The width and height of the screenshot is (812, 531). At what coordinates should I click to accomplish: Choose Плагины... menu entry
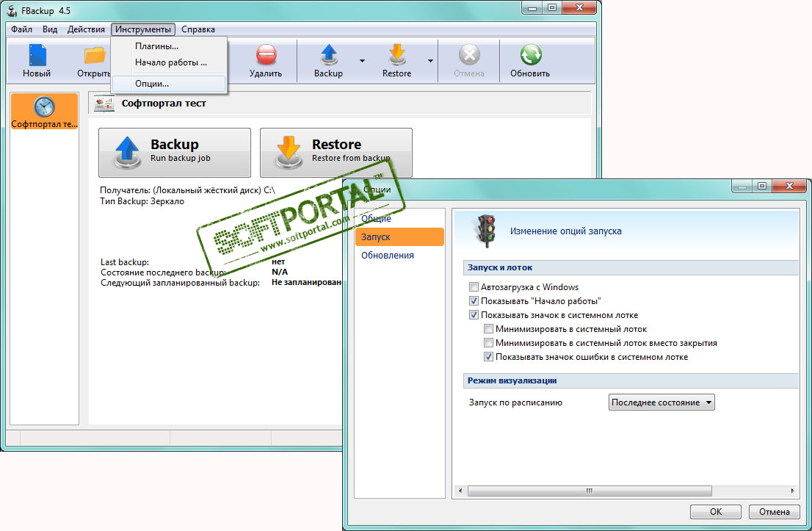pos(170,46)
